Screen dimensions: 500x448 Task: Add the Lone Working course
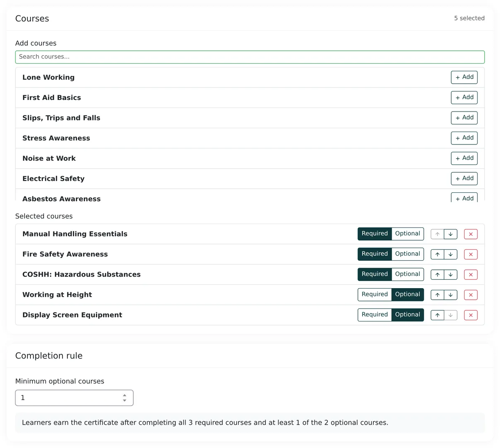point(464,77)
